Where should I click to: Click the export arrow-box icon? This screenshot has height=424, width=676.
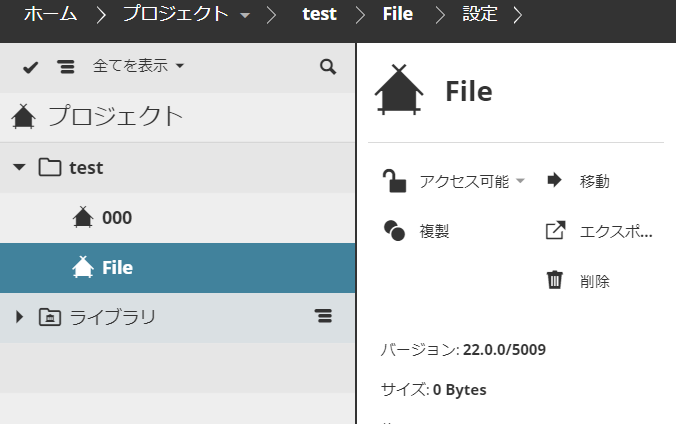click(x=555, y=230)
